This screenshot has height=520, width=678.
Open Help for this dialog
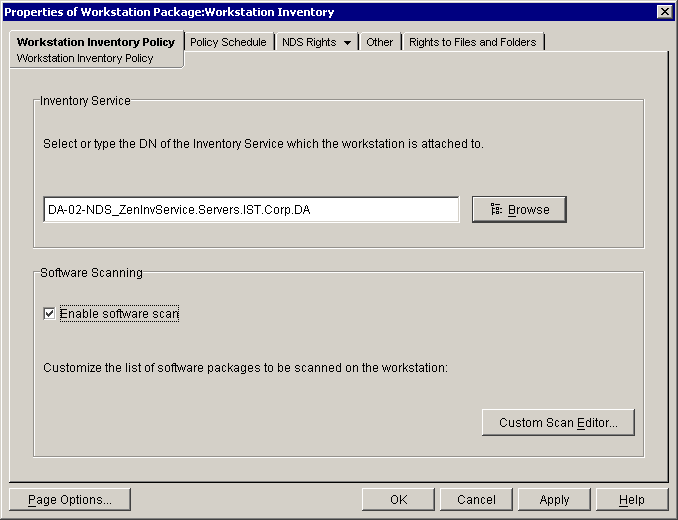pyautogui.click(x=632, y=500)
